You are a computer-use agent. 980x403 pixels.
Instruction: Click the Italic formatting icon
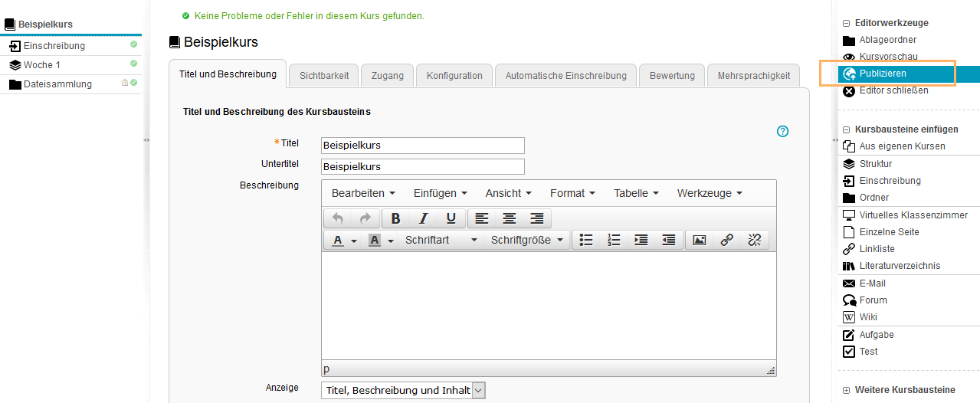(423, 218)
